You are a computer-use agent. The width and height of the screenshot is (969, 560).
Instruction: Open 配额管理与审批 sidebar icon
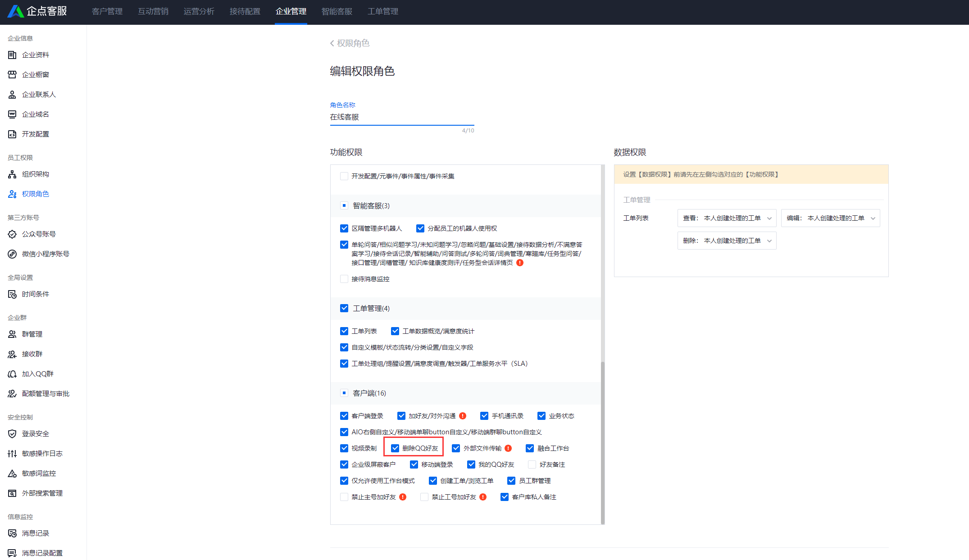pyautogui.click(x=12, y=394)
